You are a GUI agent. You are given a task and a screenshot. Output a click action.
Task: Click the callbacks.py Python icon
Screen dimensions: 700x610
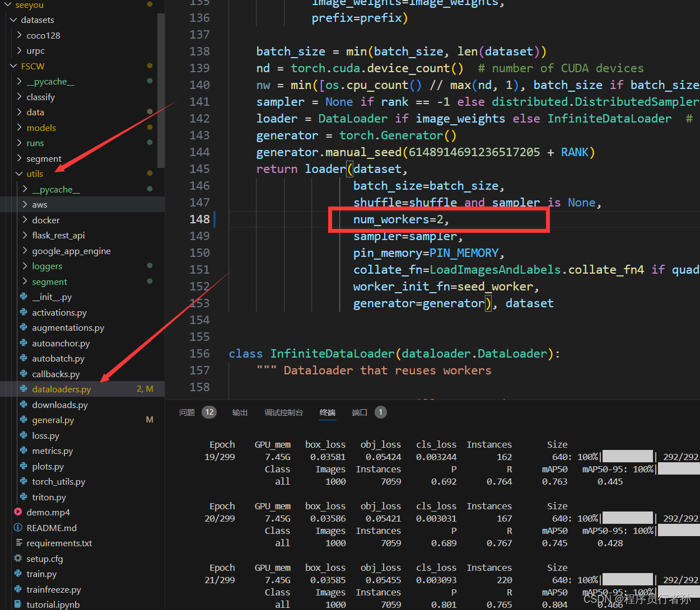point(24,374)
